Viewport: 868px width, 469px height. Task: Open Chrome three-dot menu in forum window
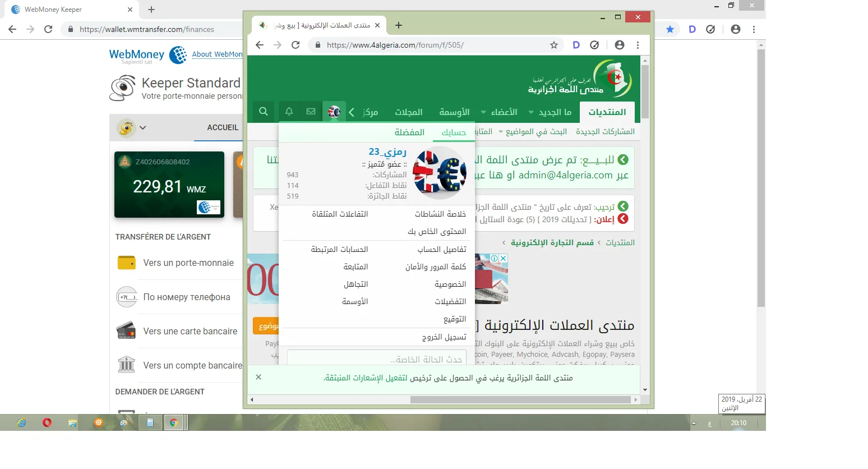(638, 45)
